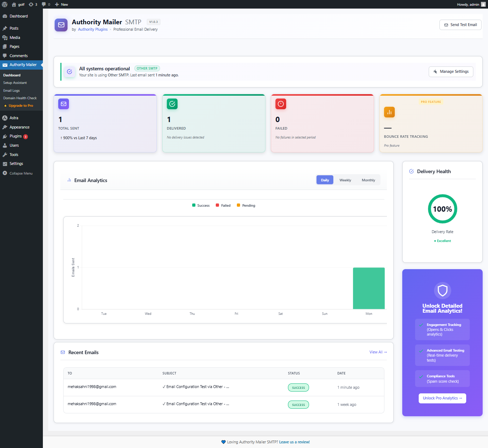The image size is (488, 448).
Task: Click the Delivery Health check icon
Action: [x=412, y=171]
